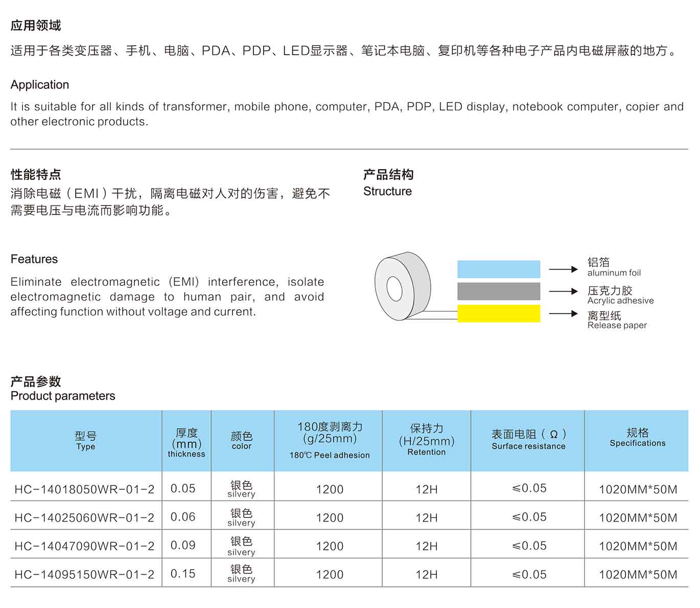The image size is (700, 608).
Task: Click the '产品结构' heading
Action: coord(388,175)
